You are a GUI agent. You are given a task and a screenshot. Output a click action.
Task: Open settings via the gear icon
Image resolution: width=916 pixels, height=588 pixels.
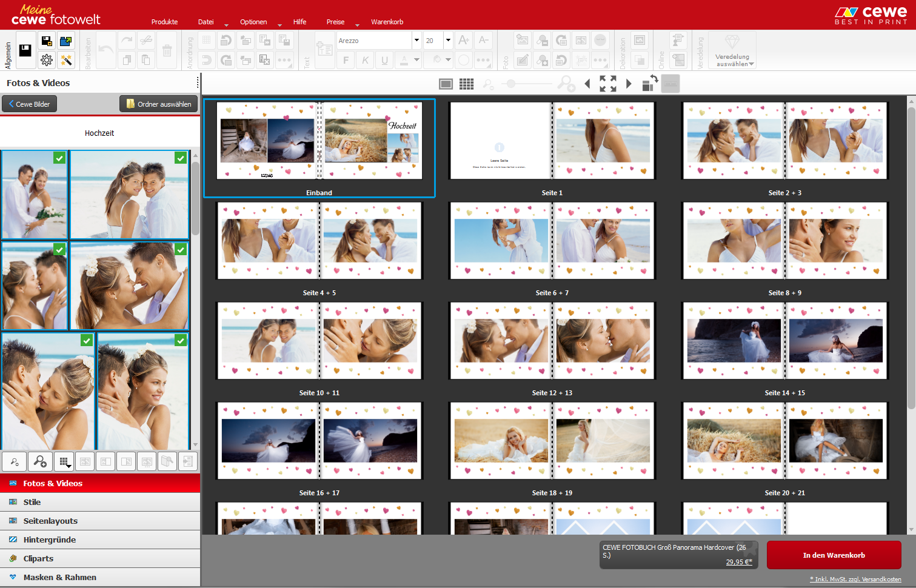tap(47, 60)
